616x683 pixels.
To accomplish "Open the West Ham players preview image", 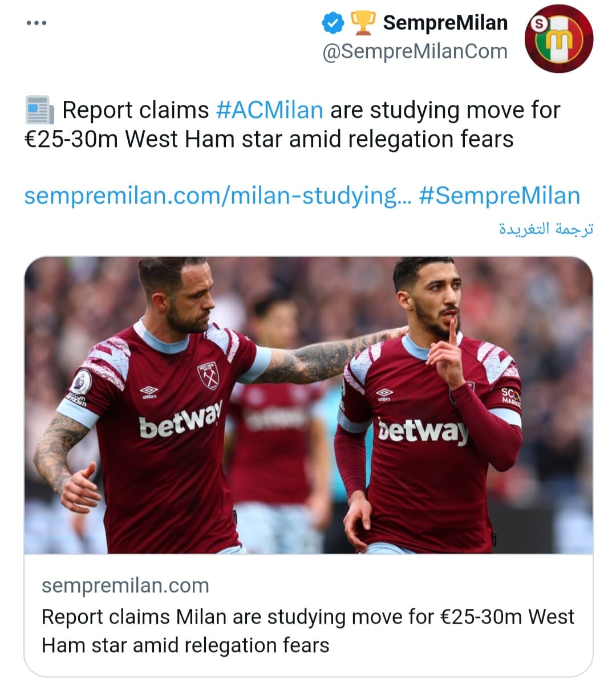I will [309, 405].
